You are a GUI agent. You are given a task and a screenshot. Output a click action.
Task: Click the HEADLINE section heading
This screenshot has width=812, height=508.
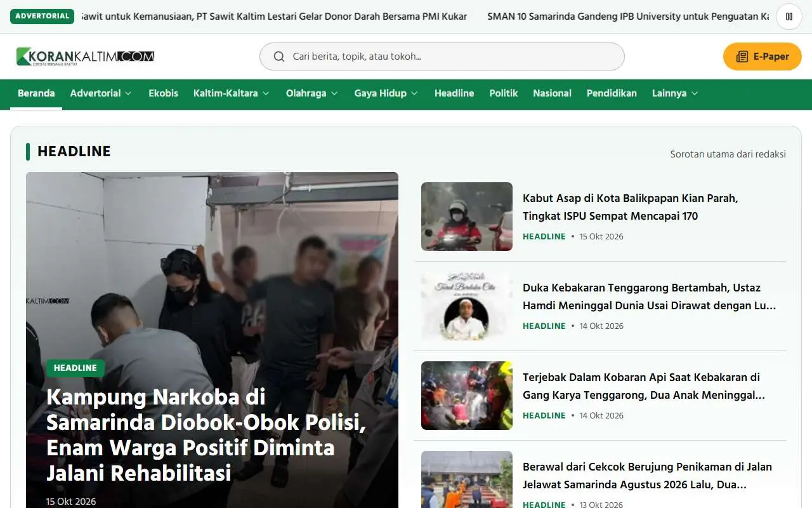click(74, 152)
